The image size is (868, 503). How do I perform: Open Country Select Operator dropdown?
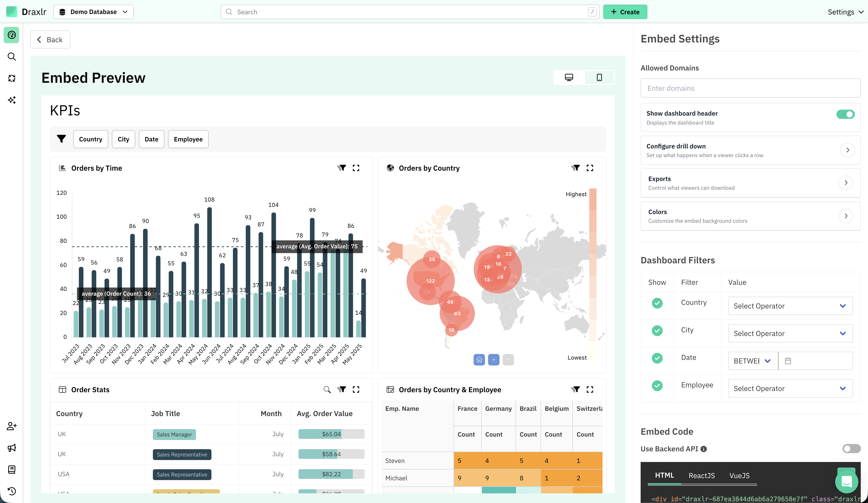click(x=790, y=306)
